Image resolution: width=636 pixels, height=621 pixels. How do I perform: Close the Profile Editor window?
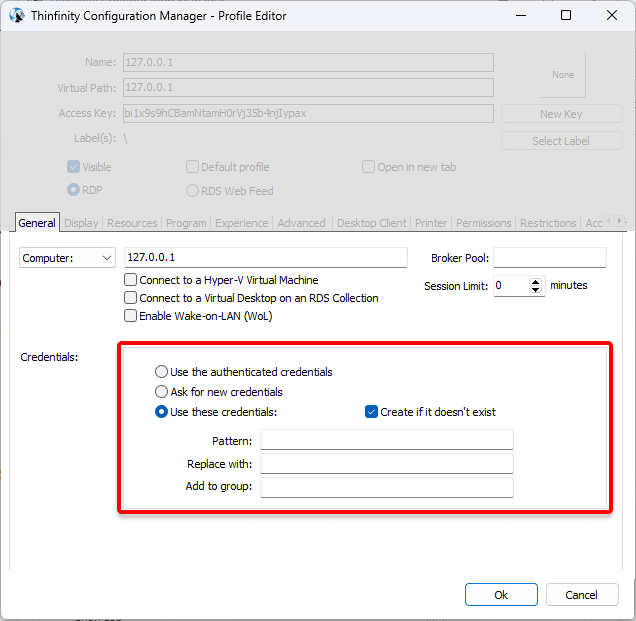click(x=612, y=15)
